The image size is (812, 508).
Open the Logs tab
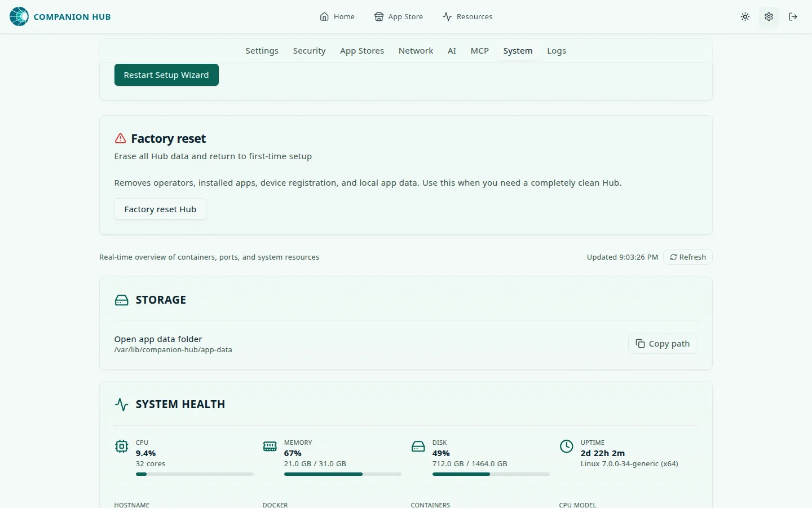pos(557,51)
